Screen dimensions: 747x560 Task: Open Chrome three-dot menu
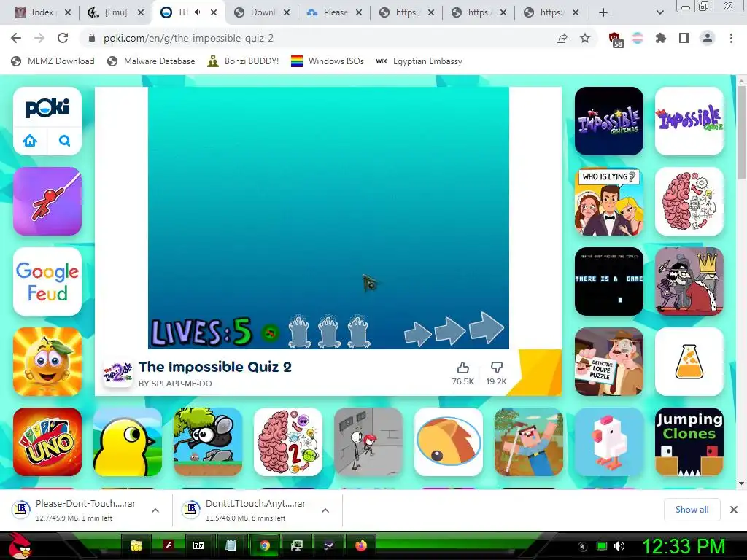(x=731, y=38)
